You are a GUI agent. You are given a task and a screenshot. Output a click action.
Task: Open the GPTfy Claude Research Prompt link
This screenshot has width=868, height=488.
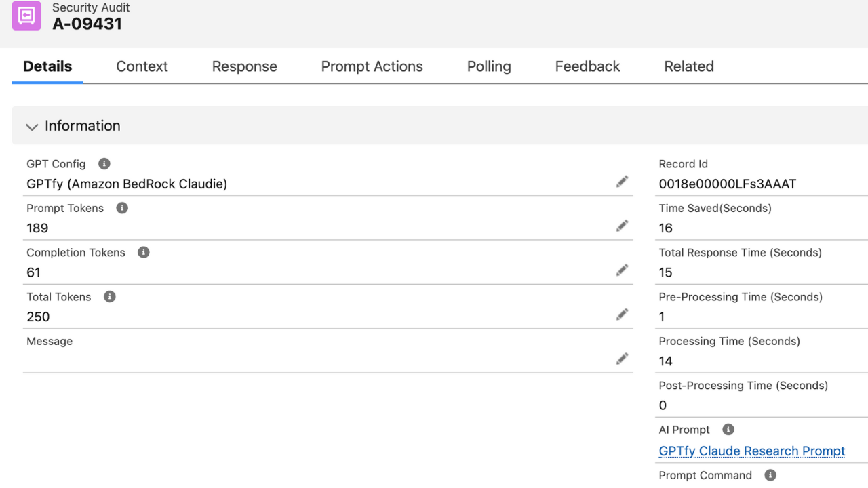click(x=751, y=451)
